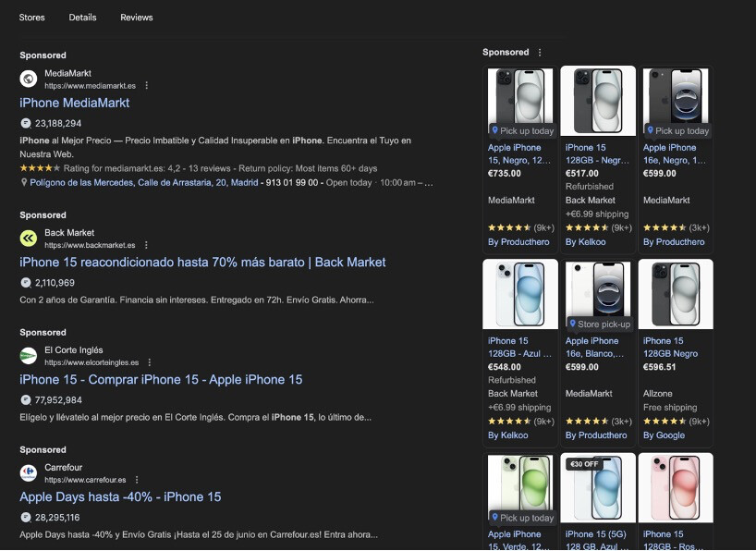Click the Polígono de las Mercedes address link
This screenshot has width=756, height=551.
(143, 183)
